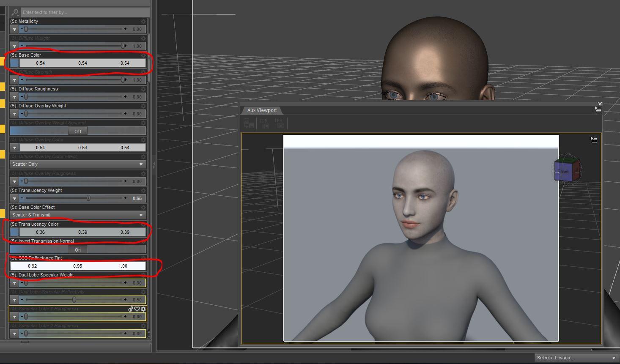Screen dimensions: 620x364
Task: Expand the Translucency Weight map dropdown arrow
Action: tap(14, 198)
